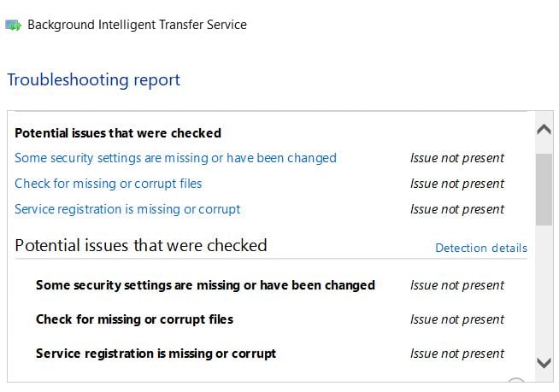Click the Troubleshooting report heading
This screenshot has height=392, width=559.
[94, 79]
